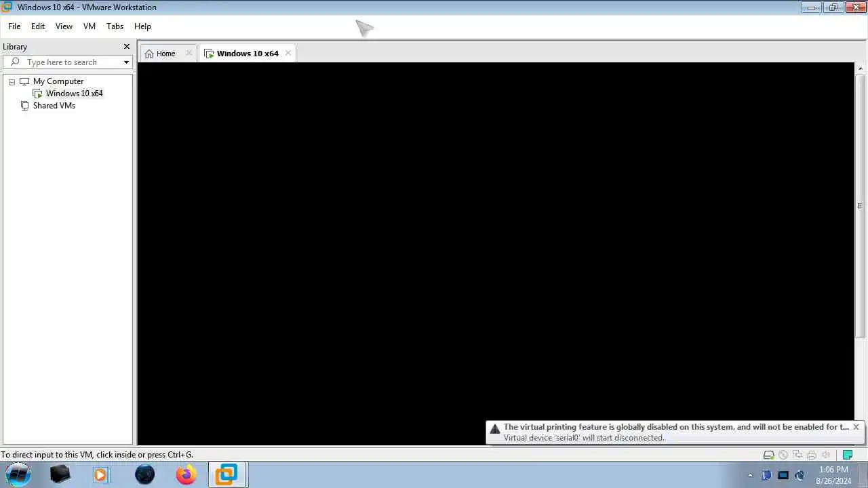Click the Show desktop button at the taskbar end
The height and width of the screenshot is (488, 868).
point(863,475)
